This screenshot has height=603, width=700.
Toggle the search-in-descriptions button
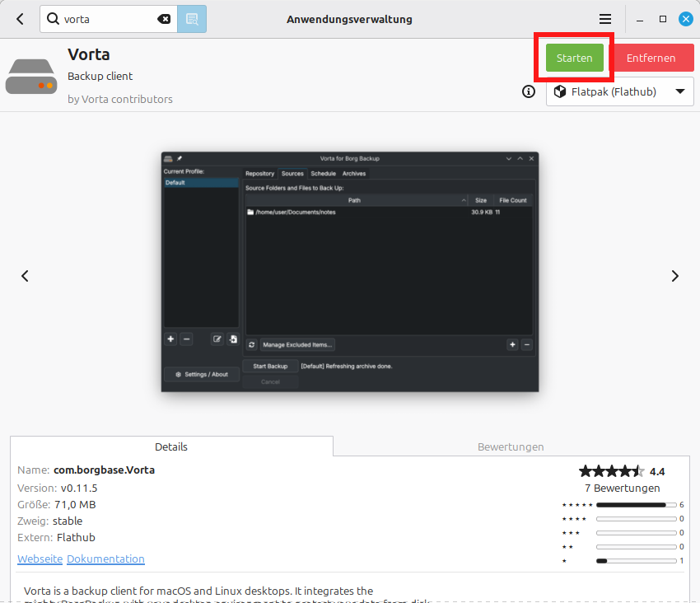[192, 19]
